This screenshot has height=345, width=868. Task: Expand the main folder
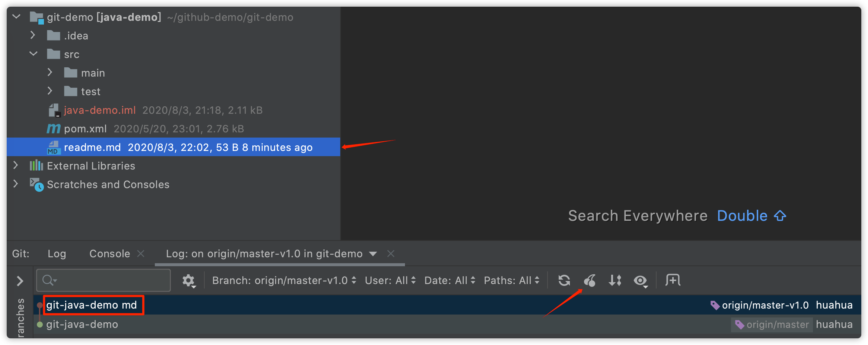(50, 72)
